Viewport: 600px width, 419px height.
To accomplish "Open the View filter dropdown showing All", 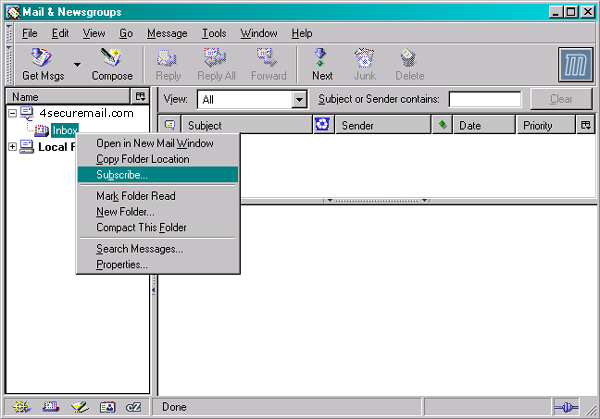I will click(x=251, y=99).
